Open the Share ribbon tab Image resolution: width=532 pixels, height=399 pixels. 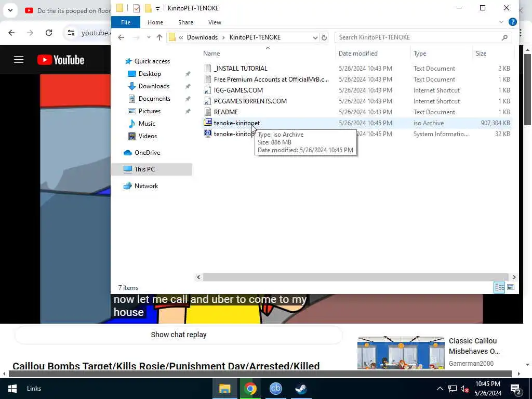[185, 22]
